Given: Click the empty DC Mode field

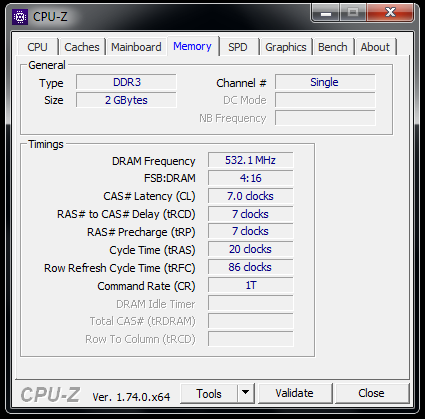Looking at the screenshot, I should click(325, 100).
